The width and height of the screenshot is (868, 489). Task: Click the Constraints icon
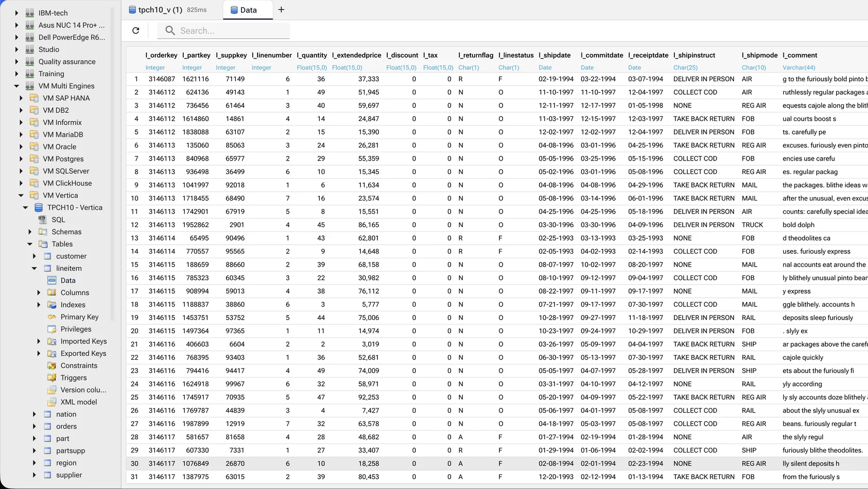click(52, 365)
